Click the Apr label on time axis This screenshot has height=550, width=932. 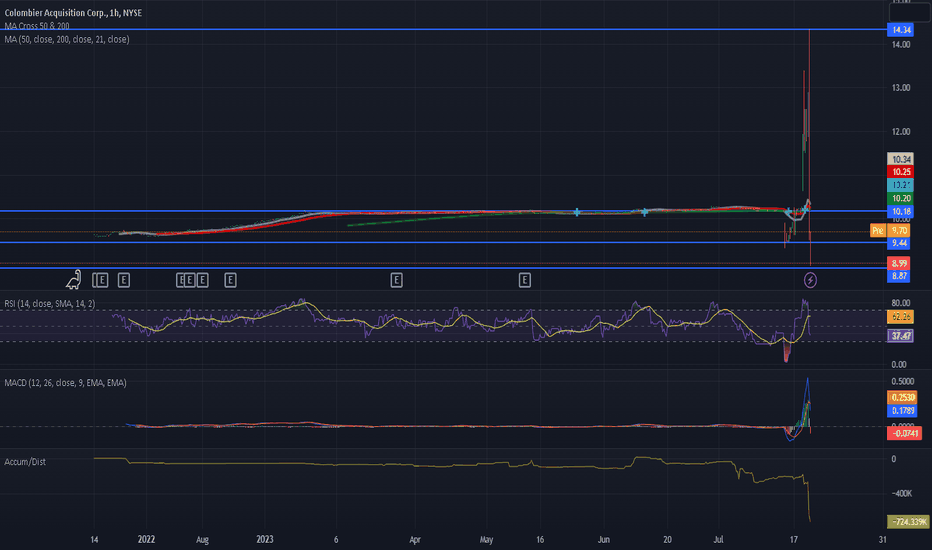[x=415, y=540]
